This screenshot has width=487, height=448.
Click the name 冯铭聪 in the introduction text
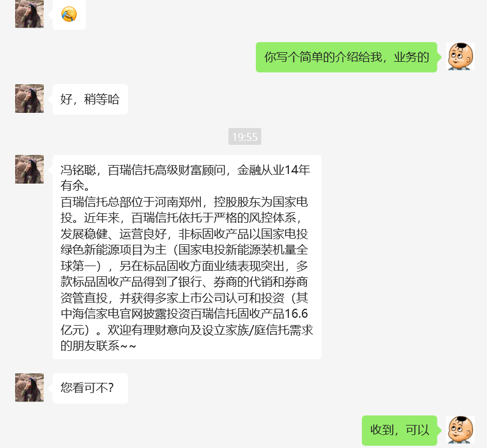[x=79, y=170]
